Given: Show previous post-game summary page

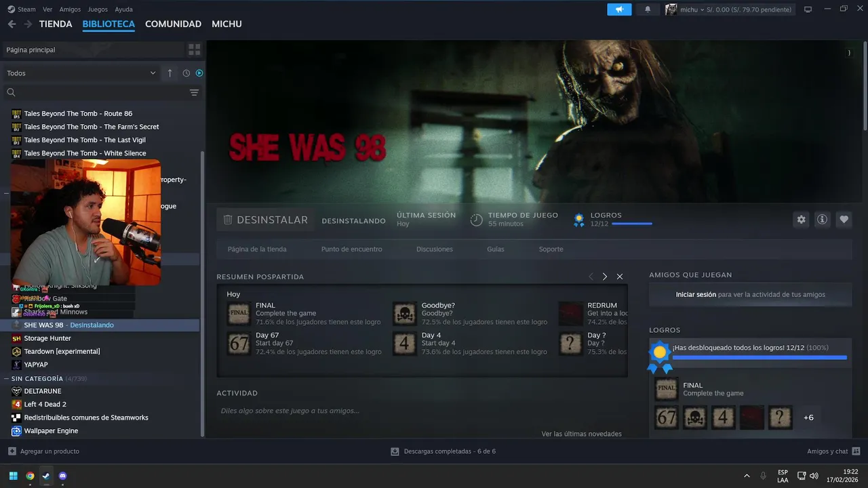Looking at the screenshot, I should coord(591,277).
